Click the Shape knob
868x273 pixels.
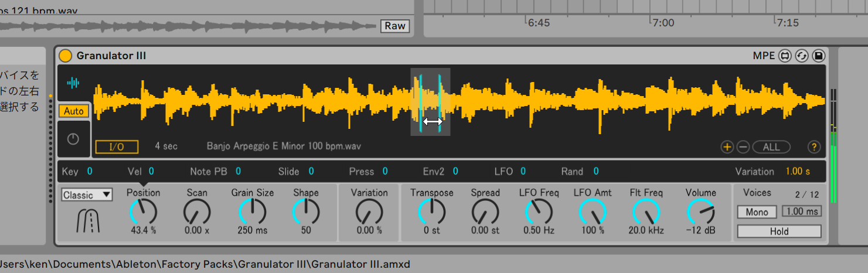coord(306,211)
